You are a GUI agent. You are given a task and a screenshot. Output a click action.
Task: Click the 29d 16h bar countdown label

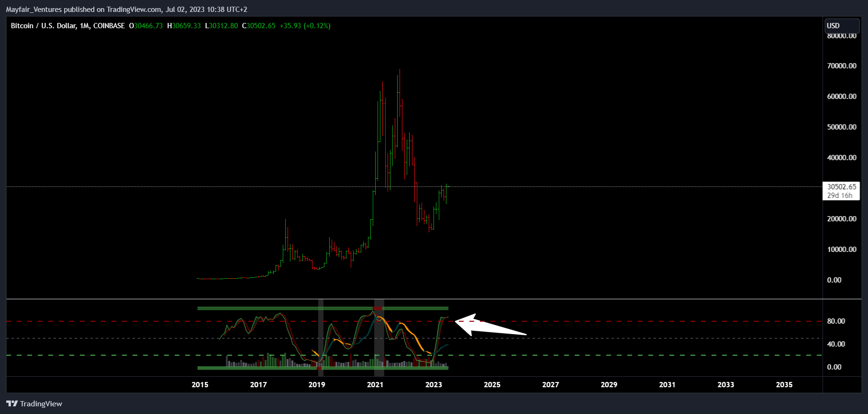click(x=840, y=196)
